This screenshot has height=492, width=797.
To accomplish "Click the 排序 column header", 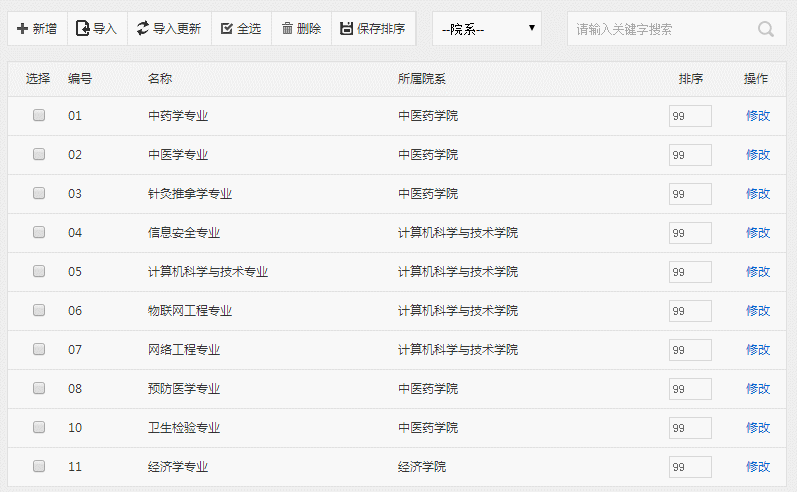I will (x=690, y=79).
